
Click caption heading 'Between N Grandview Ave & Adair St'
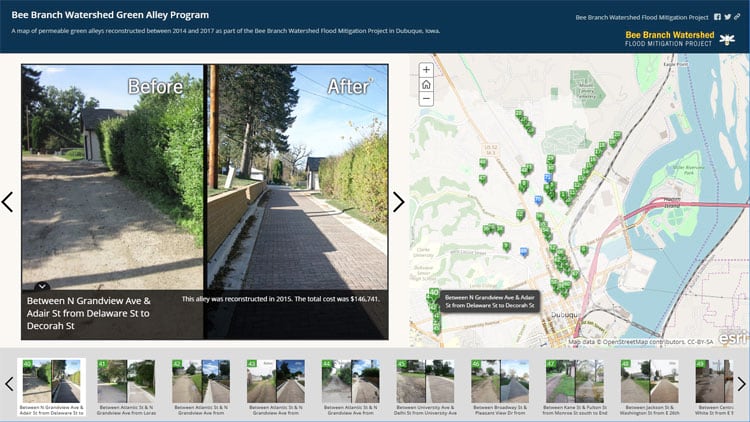(88, 313)
